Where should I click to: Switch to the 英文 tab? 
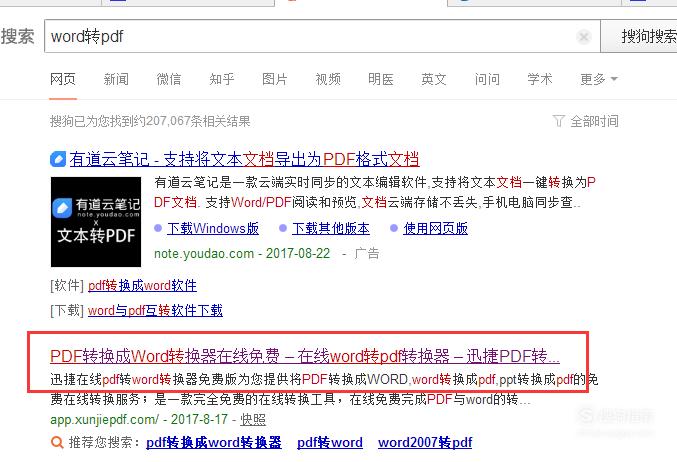(434, 79)
